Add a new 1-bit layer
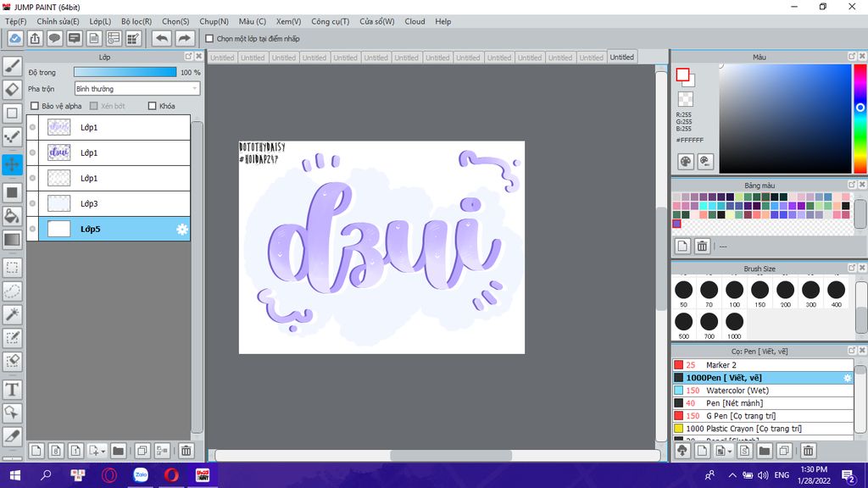Image resolution: width=868 pixels, height=488 pixels. click(75, 451)
